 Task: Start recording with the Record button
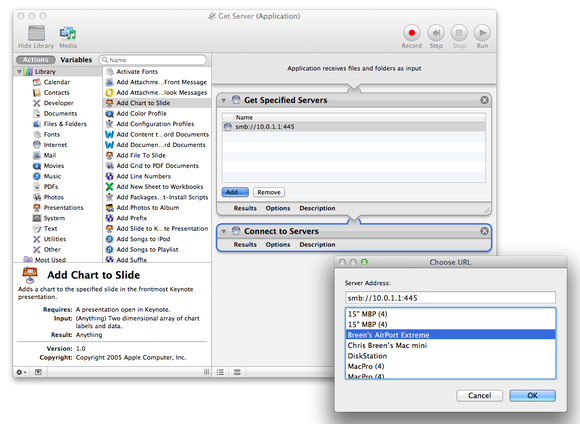[412, 33]
